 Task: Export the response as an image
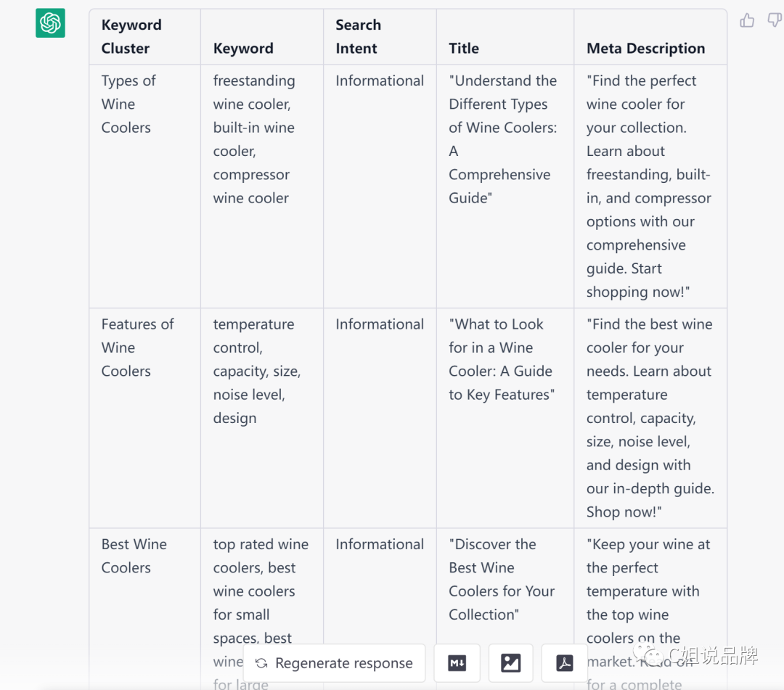(511, 663)
